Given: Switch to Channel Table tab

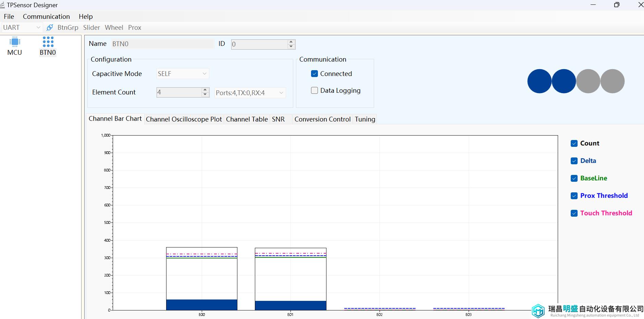Looking at the screenshot, I should click(x=247, y=119).
